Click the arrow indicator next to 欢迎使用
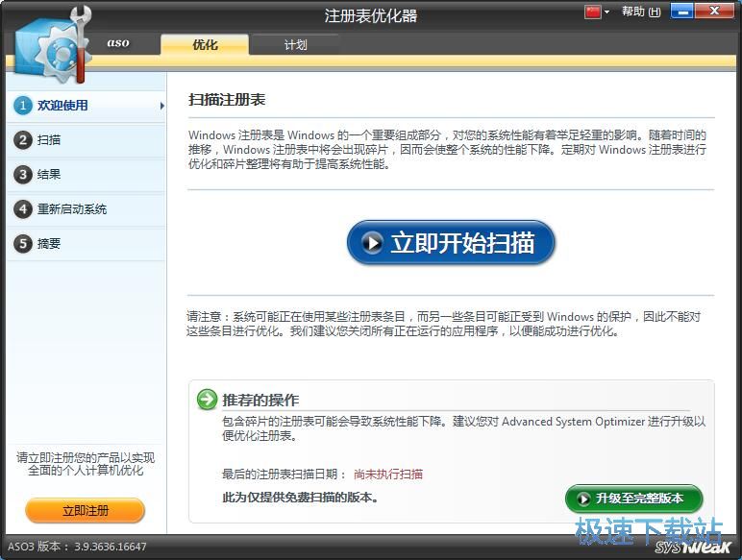The width and height of the screenshot is (742, 560). tap(161, 106)
